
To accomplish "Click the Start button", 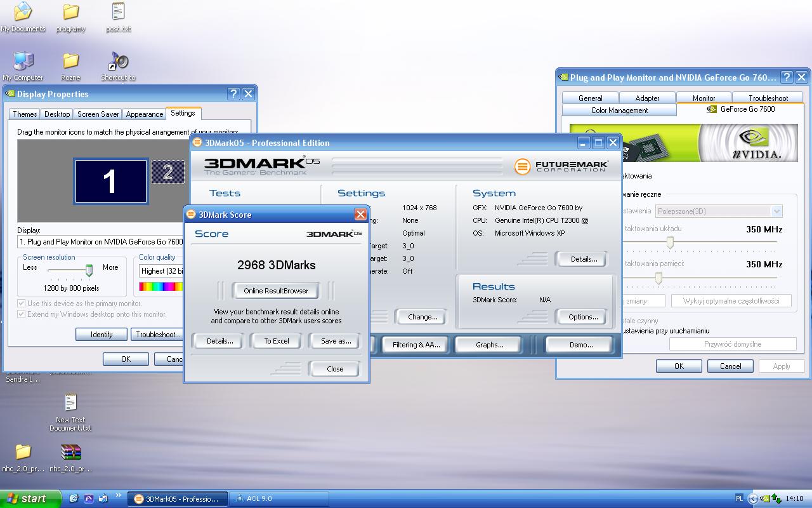I will point(30,498).
